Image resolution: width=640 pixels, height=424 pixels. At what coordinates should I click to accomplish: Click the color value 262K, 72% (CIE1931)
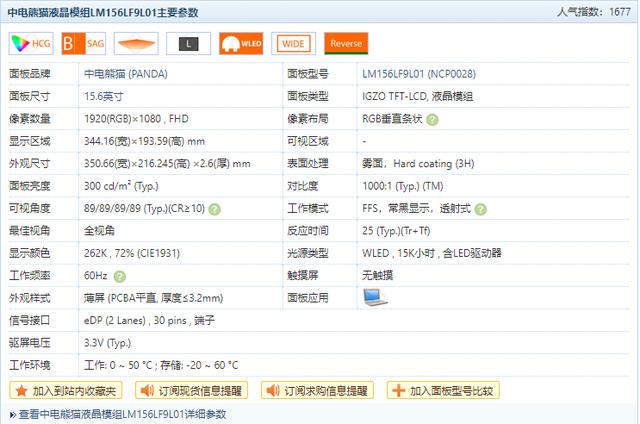(132, 253)
